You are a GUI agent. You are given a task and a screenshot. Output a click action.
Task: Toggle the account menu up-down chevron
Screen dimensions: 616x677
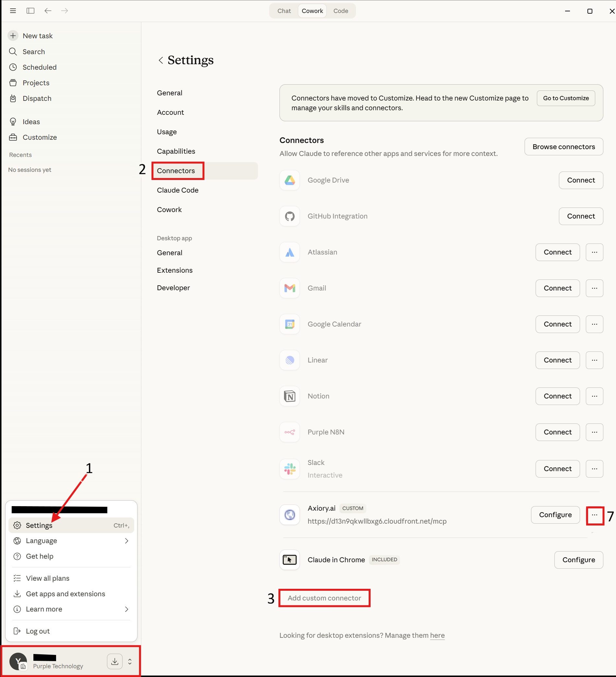click(x=130, y=661)
